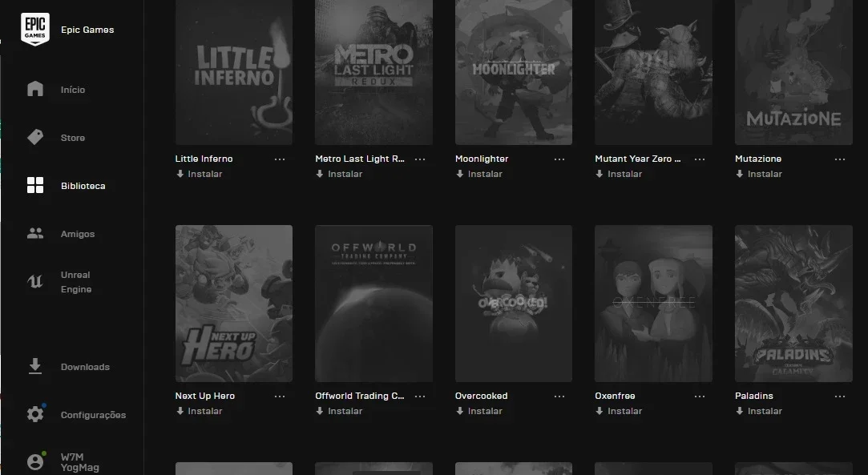Click the Paladins cover art
The image size is (868, 475).
pyautogui.click(x=793, y=304)
